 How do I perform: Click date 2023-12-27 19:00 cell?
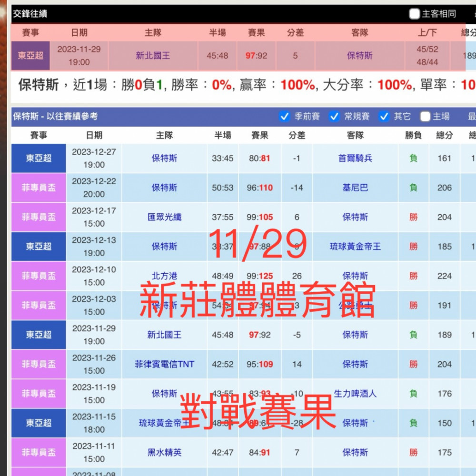(x=94, y=158)
